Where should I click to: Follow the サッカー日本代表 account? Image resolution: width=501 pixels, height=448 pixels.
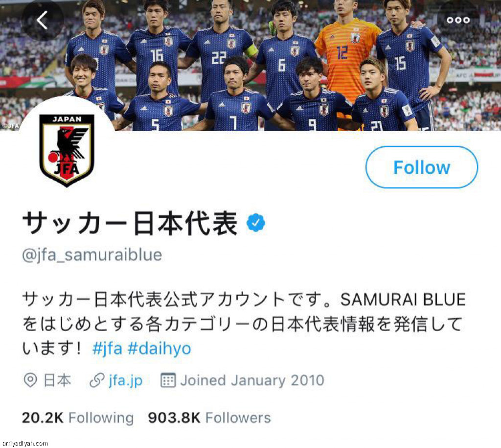[x=421, y=167]
